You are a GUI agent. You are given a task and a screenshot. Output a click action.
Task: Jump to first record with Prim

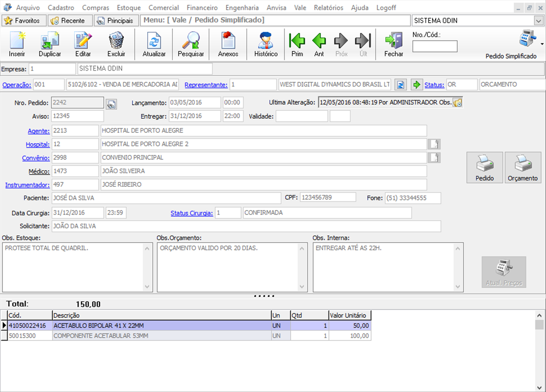[297, 44]
